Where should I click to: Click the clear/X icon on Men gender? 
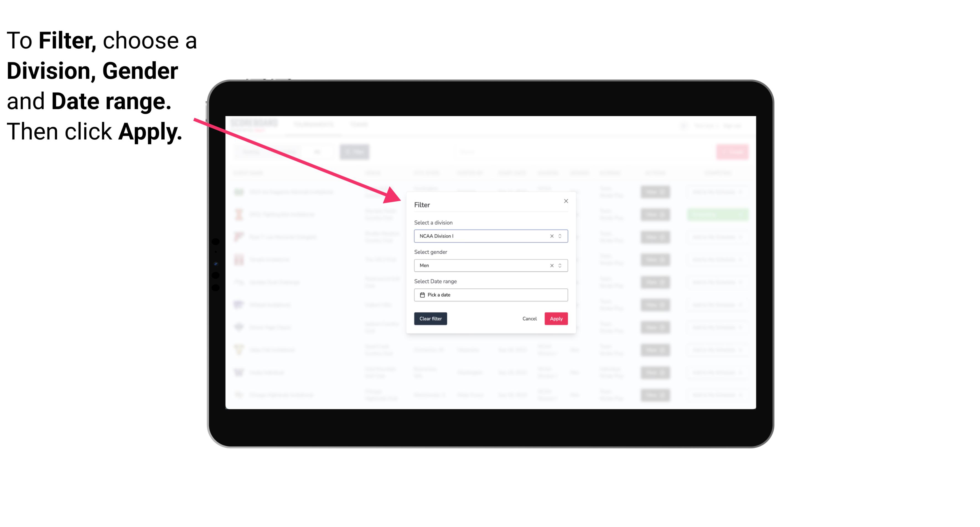tap(551, 265)
